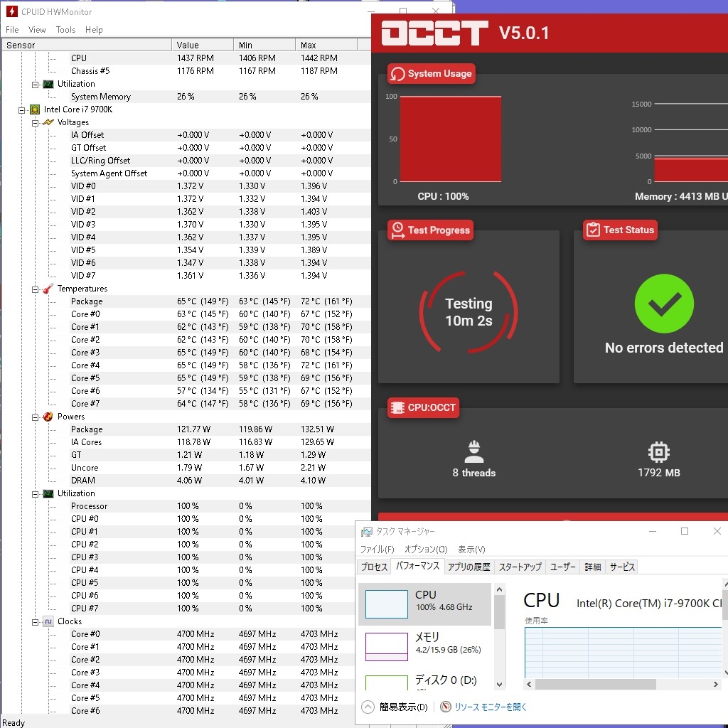Click the horizontal scrollbar thumb in Task Manager
This screenshot has width=728, height=728.
596,684
